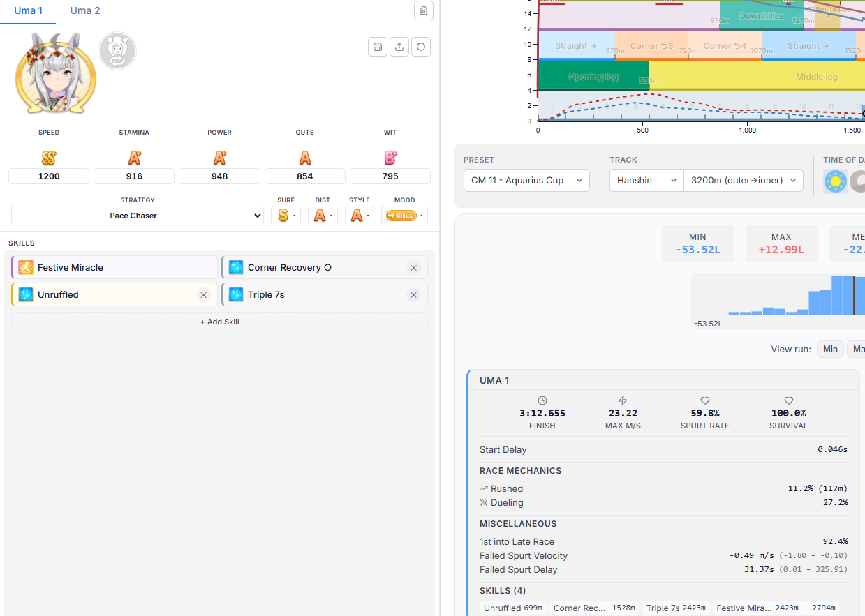Screen dimensions: 865x616
Task: Click the upload/export icon
Action: pos(399,47)
